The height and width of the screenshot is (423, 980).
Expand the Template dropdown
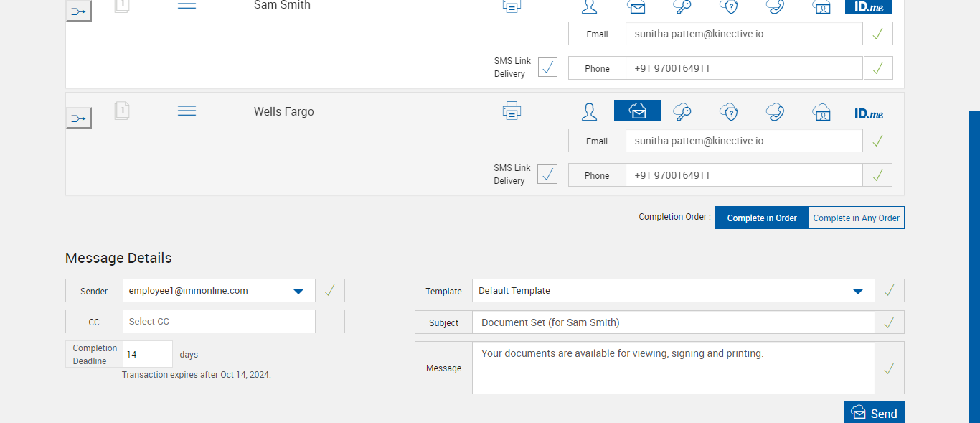857,291
